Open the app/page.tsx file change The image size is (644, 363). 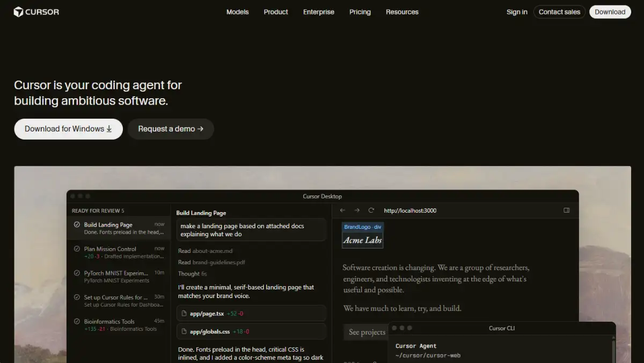pyautogui.click(x=251, y=313)
